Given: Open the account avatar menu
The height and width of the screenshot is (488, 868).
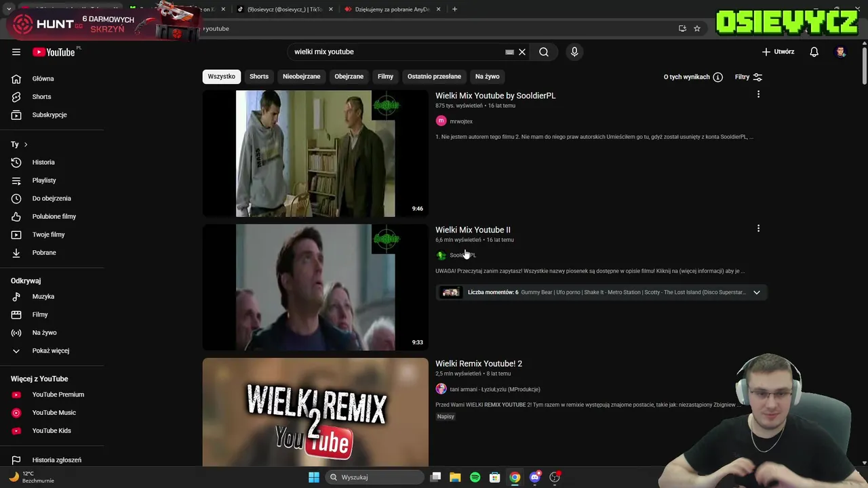Looking at the screenshot, I should pos(841,52).
